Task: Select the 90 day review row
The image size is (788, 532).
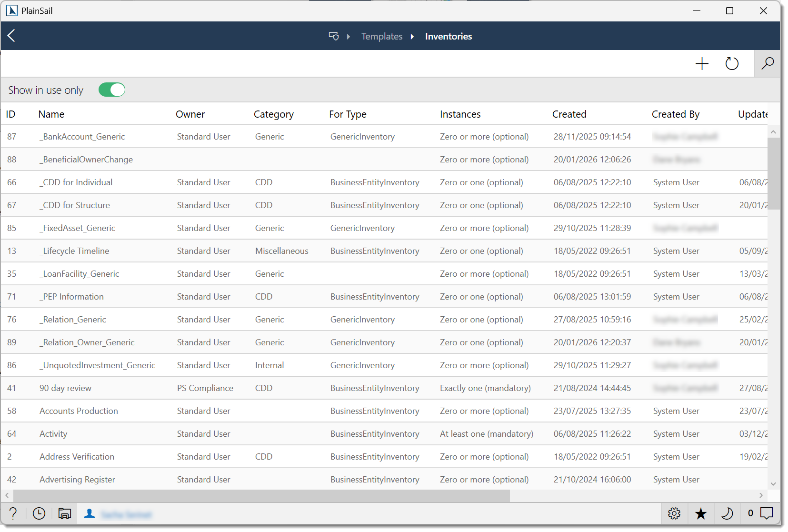Action: pyautogui.click(x=65, y=388)
